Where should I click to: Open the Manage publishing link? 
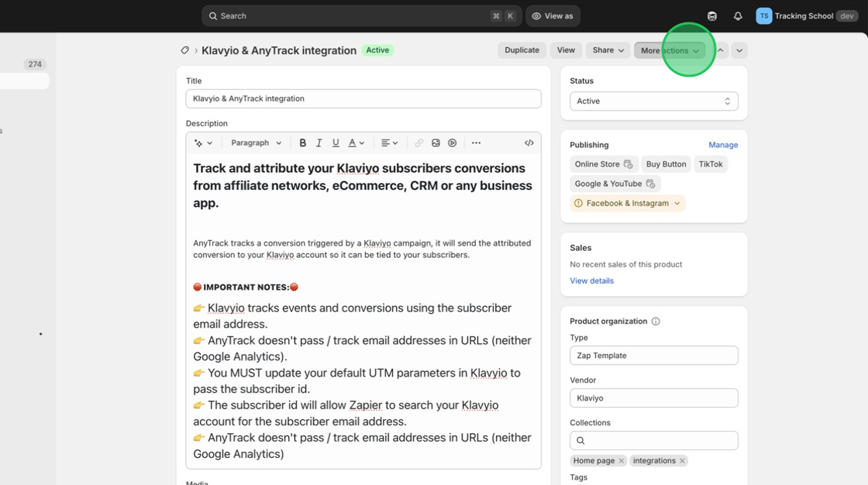coord(723,145)
